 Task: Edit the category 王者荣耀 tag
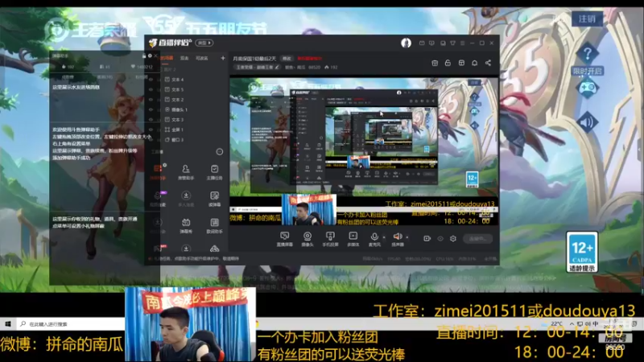[x=257, y=67]
